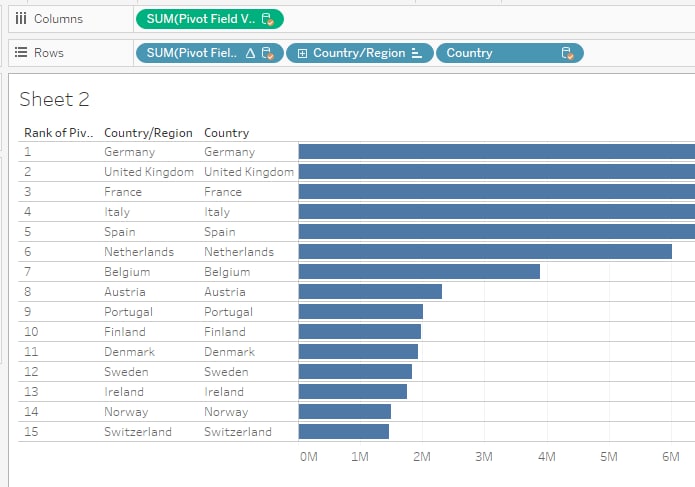The width and height of the screenshot is (695, 487).
Task: Click the 6M axis label
Action: coord(671,456)
